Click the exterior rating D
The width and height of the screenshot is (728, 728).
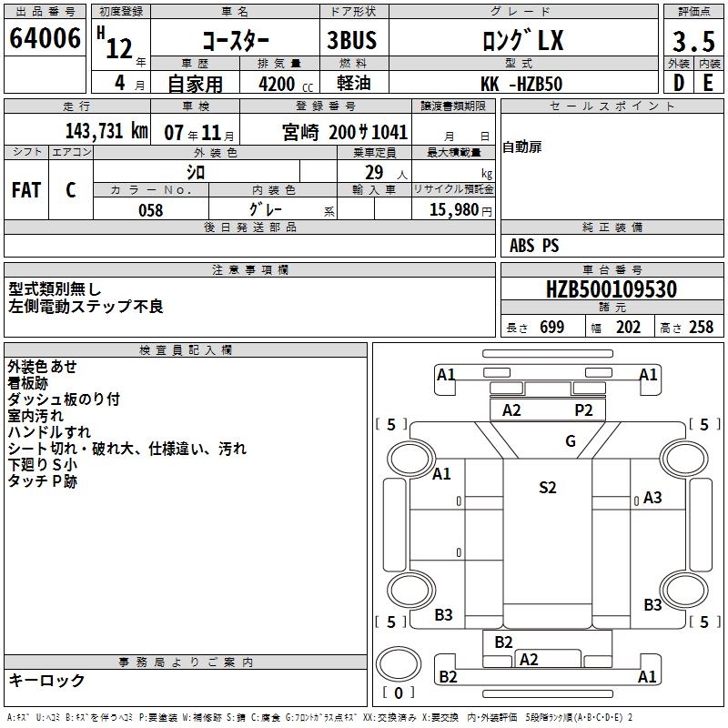click(x=679, y=83)
